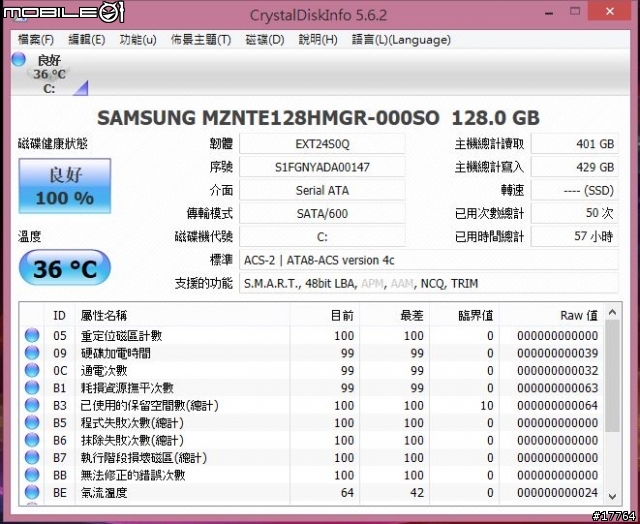Select the 通電次數 attribute row
The width and height of the screenshot is (640, 524).
coord(312,371)
